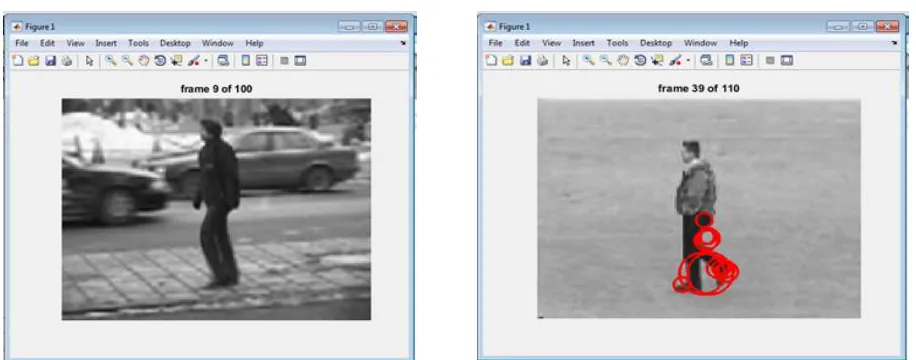Screen dimensions: 916x360
Task: Open Tools menu in left figure window
Action: (x=138, y=43)
